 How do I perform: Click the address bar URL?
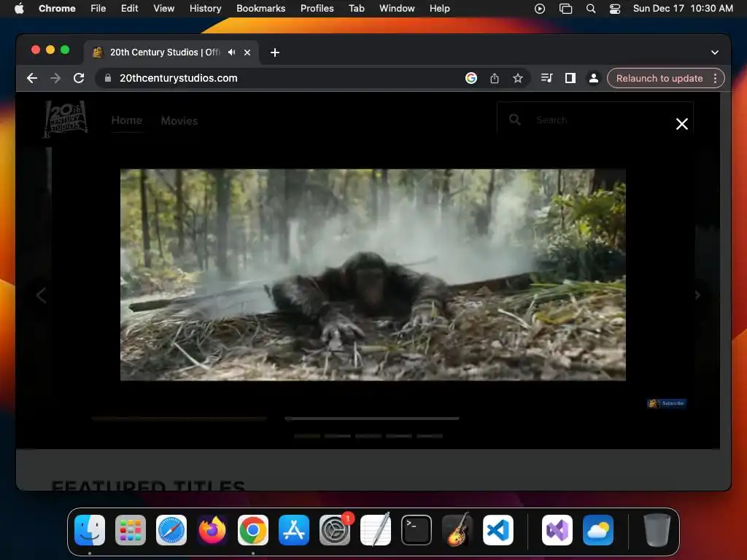pyautogui.click(x=178, y=78)
